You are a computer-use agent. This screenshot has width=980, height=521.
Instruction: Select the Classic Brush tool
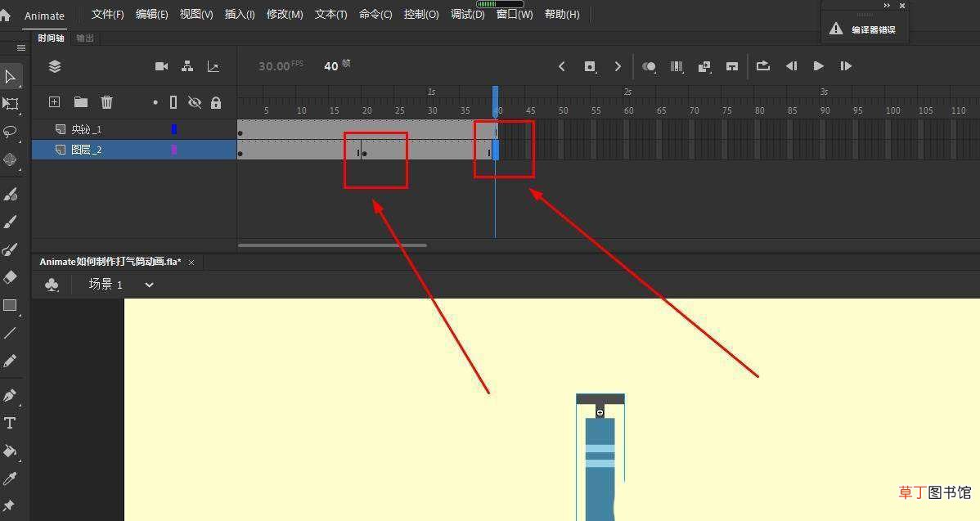coord(10,222)
